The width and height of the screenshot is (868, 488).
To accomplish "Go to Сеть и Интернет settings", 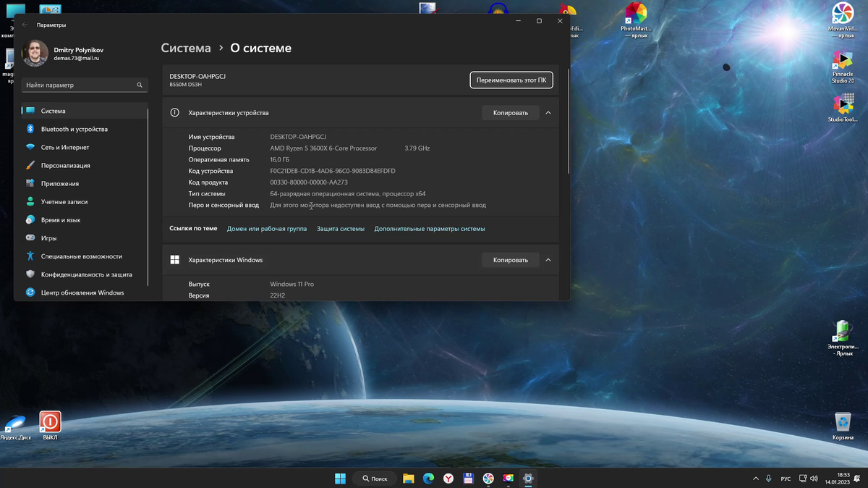I will [83, 147].
